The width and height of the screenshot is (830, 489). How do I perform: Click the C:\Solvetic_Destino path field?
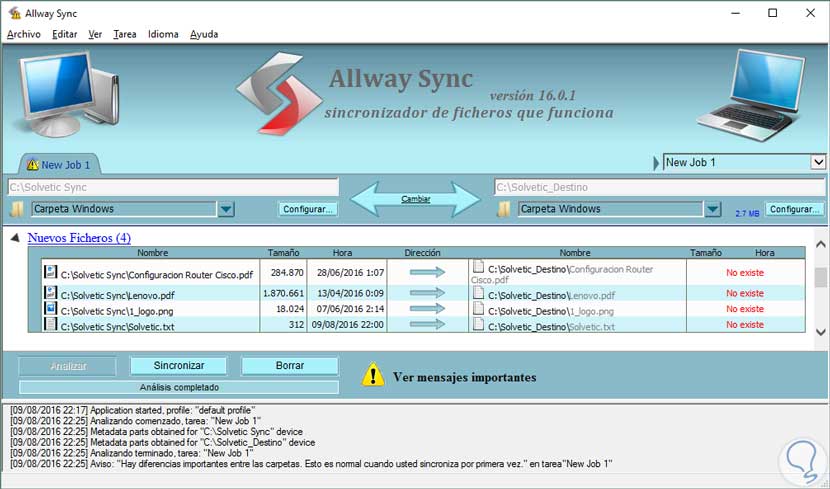point(660,187)
